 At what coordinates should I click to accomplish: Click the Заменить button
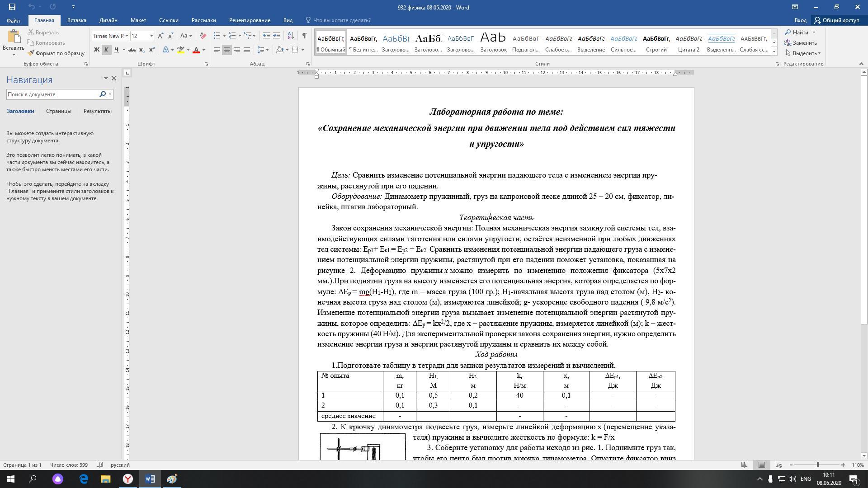click(x=801, y=43)
